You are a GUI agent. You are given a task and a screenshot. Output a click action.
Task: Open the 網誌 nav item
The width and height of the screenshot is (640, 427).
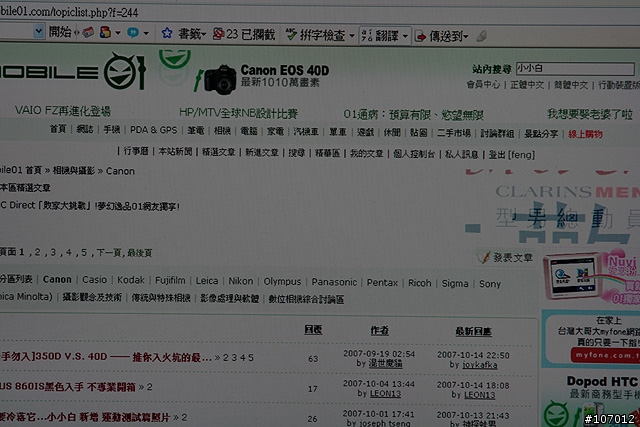click(85, 129)
